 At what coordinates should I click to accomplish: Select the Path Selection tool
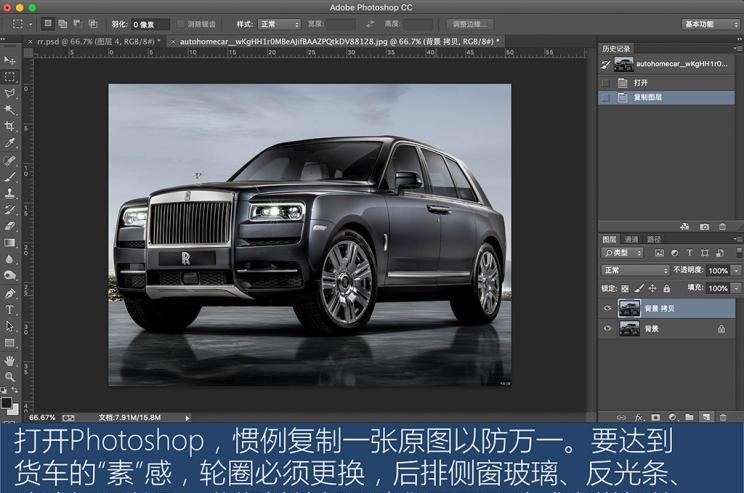(9, 326)
